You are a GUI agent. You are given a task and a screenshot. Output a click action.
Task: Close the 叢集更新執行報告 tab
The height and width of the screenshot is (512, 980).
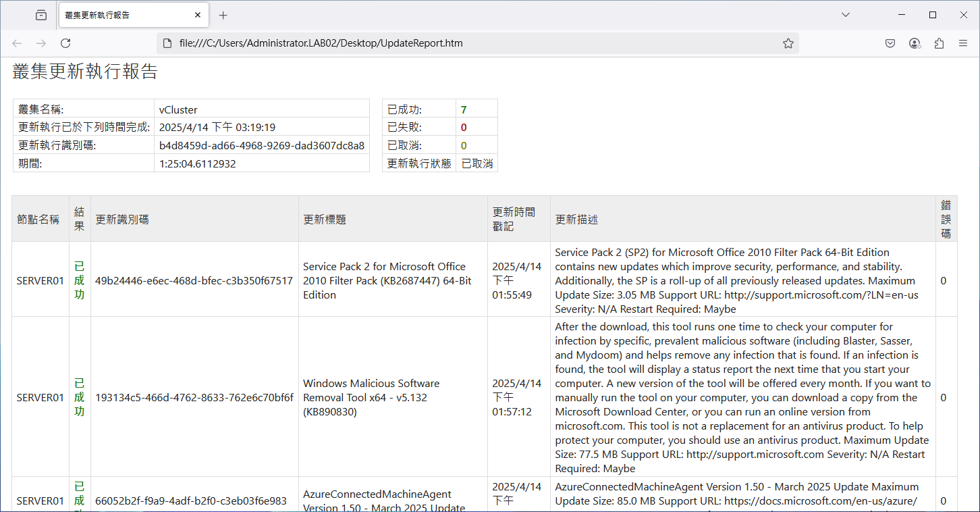[198, 15]
